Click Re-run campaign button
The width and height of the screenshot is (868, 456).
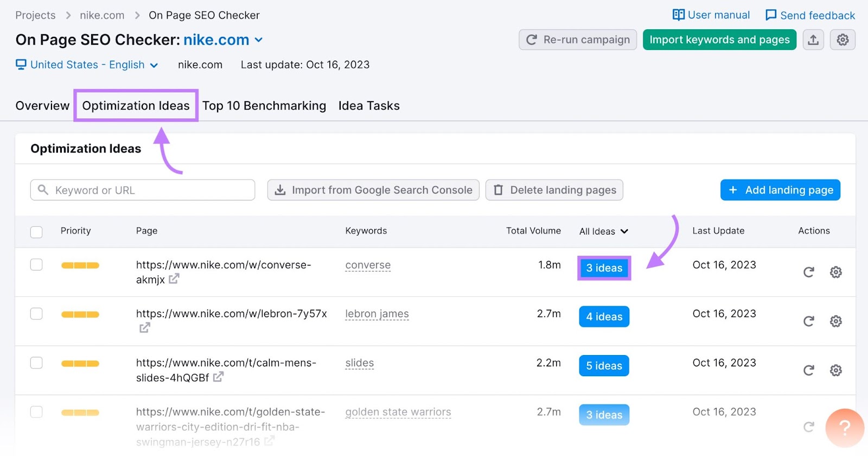pos(578,40)
